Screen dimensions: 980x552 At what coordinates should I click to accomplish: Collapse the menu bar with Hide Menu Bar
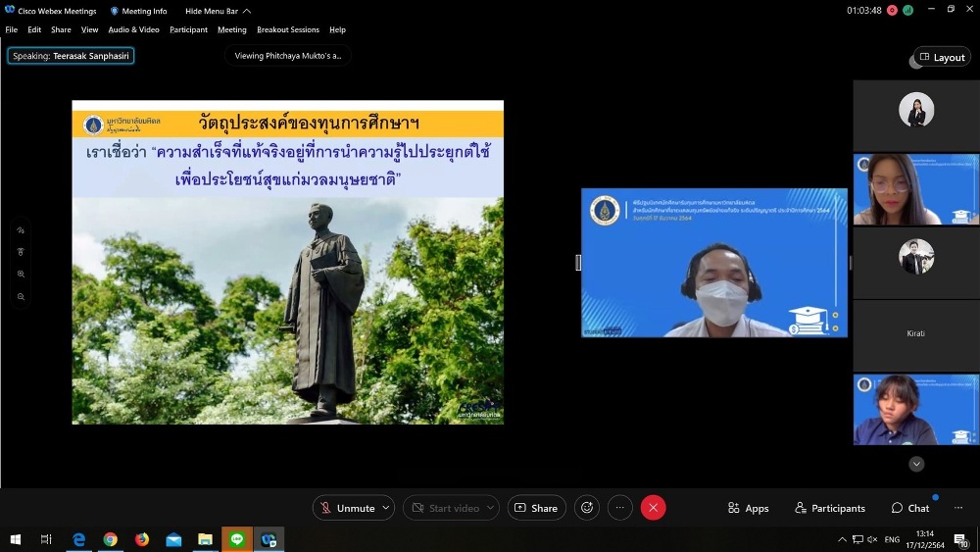point(218,11)
